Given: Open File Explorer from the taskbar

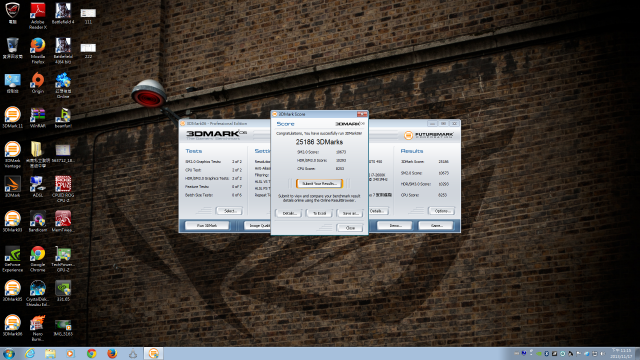Looking at the screenshot, I should 50,353.
